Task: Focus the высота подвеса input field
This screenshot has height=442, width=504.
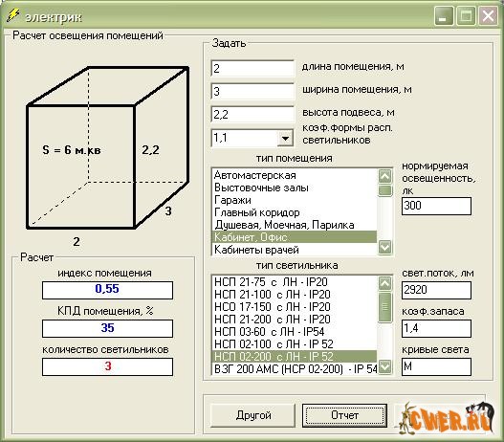Action: coord(252,115)
